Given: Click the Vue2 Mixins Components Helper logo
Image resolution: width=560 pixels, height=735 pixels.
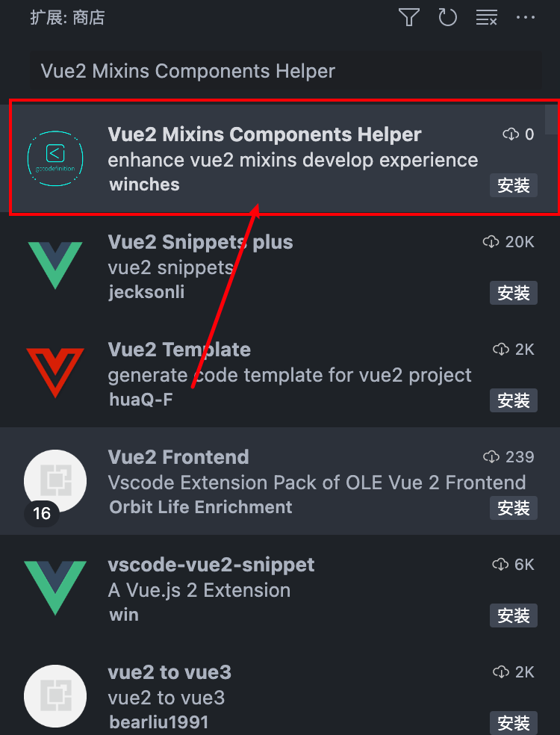Looking at the screenshot, I should coord(55,158).
